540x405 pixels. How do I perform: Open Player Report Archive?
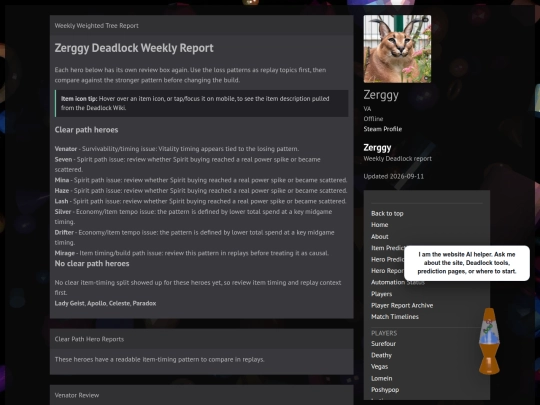(x=402, y=305)
